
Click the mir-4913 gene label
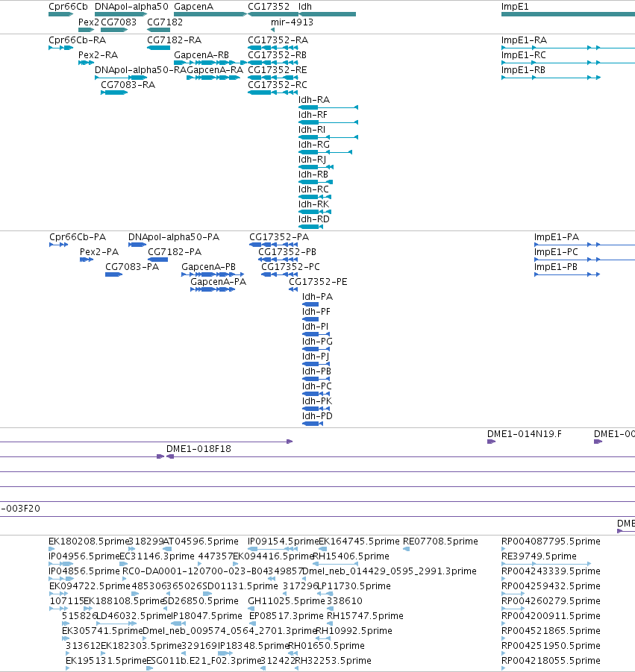click(x=292, y=22)
